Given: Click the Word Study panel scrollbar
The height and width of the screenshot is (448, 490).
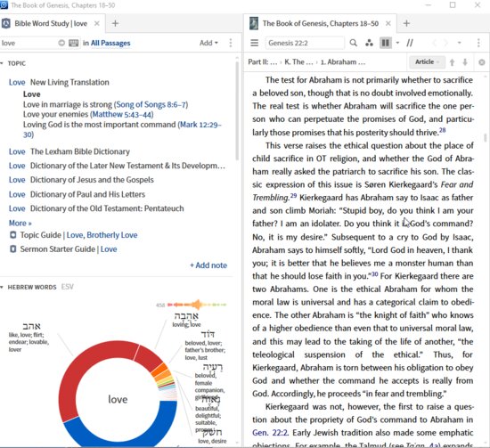Looking at the screenshot, I should [x=237, y=111].
